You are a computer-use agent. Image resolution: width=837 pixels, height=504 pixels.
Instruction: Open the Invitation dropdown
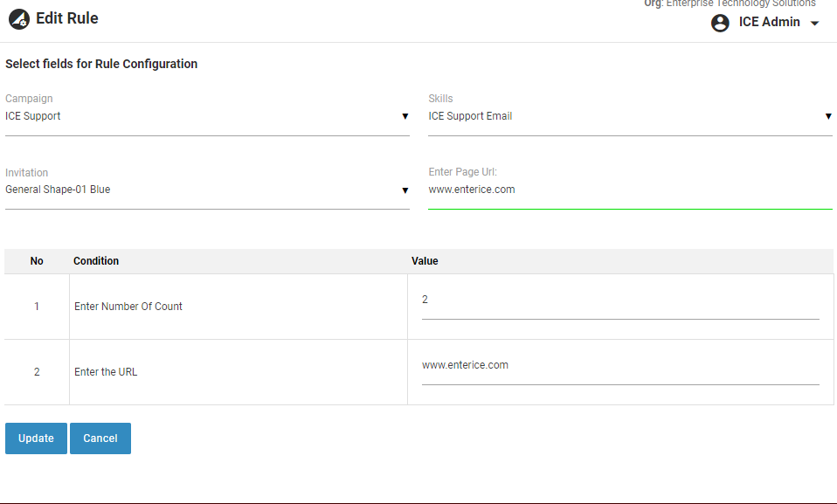click(207, 190)
